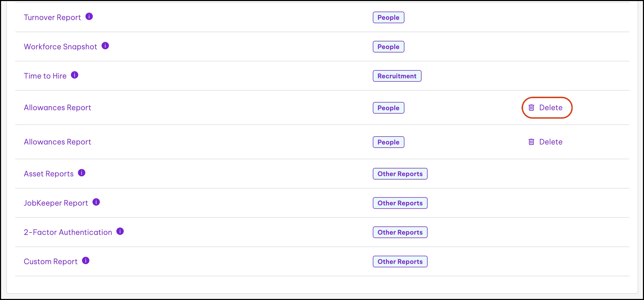Click the Other Reports tag on Custom Report row

(x=400, y=262)
